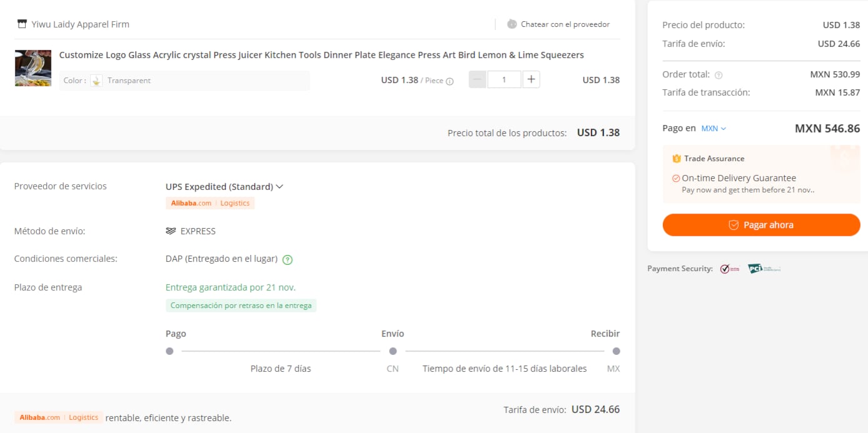Click Compensación por retraso en la entrega tag

pyautogui.click(x=241, y=306)
